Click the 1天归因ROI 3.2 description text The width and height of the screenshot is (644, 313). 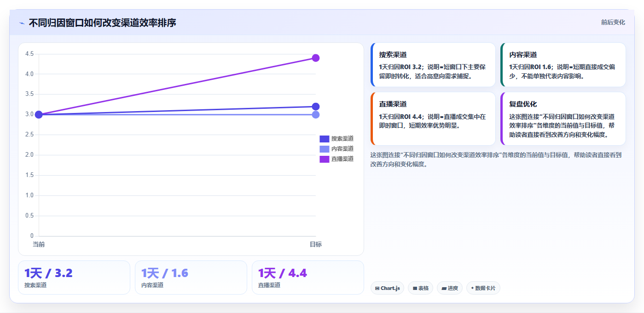pos(432,71)
